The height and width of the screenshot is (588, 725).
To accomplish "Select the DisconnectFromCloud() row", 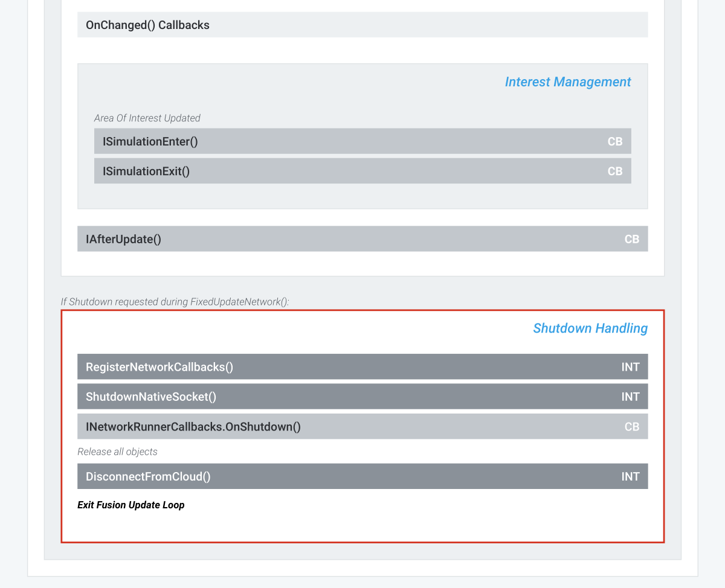I will (x=362, y=476).
